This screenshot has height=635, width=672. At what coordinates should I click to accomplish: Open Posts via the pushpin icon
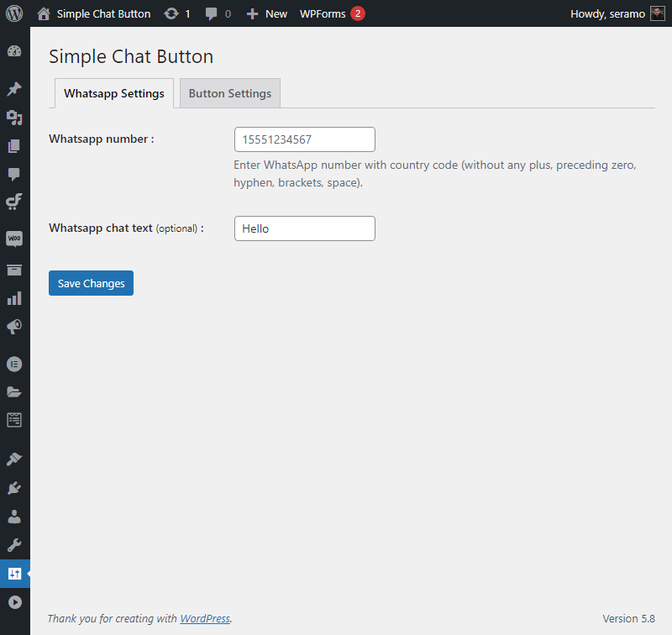click(14, 89)
